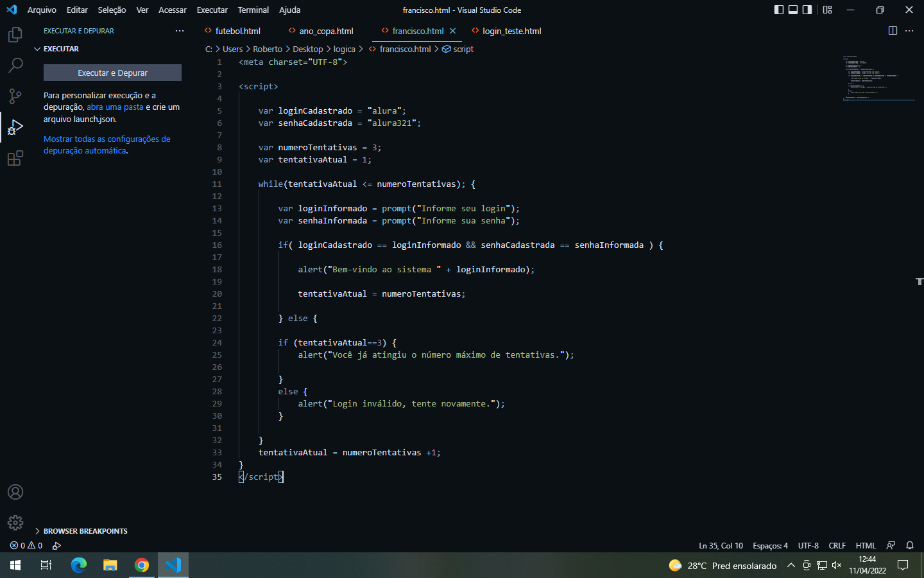Click Roberto in breadcrumb path
924x578 pixels.
pyautogui.click(x=268, y=49)
